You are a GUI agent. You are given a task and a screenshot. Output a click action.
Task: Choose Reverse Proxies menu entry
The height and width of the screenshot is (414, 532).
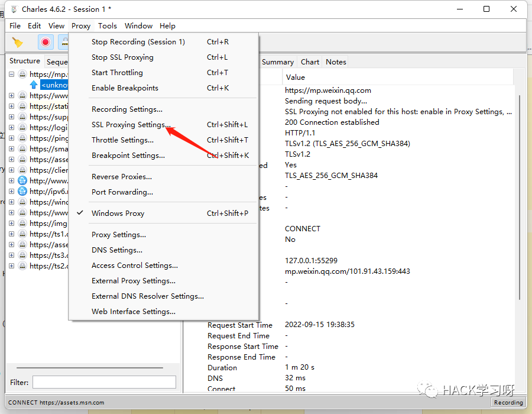[163, 176]
